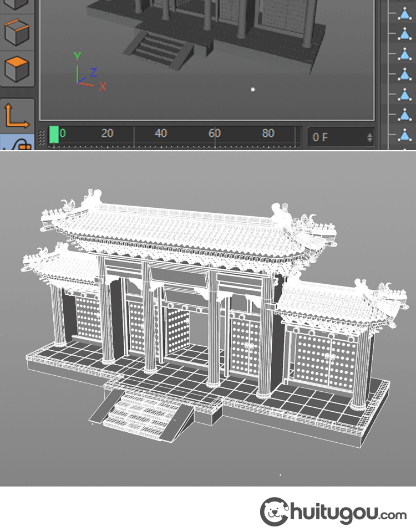Viewport: 416px width, 532px height.
Task: Switch to Polygons mode cube icon
Action: click(17, 69)
